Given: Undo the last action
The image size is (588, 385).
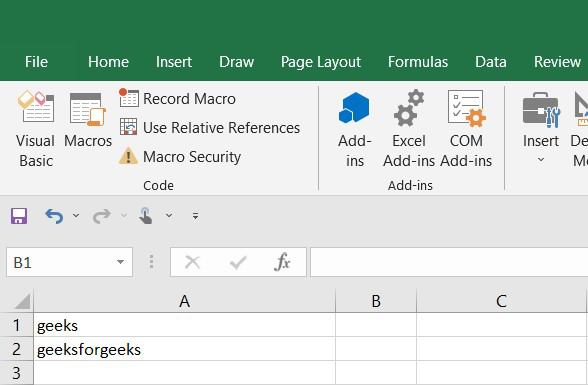Looking at the screenshot, I should tap(54, 216).
